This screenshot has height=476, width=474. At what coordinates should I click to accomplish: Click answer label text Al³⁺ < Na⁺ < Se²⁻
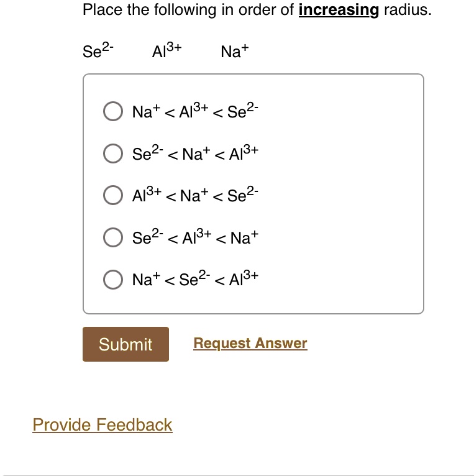point(195,195)
